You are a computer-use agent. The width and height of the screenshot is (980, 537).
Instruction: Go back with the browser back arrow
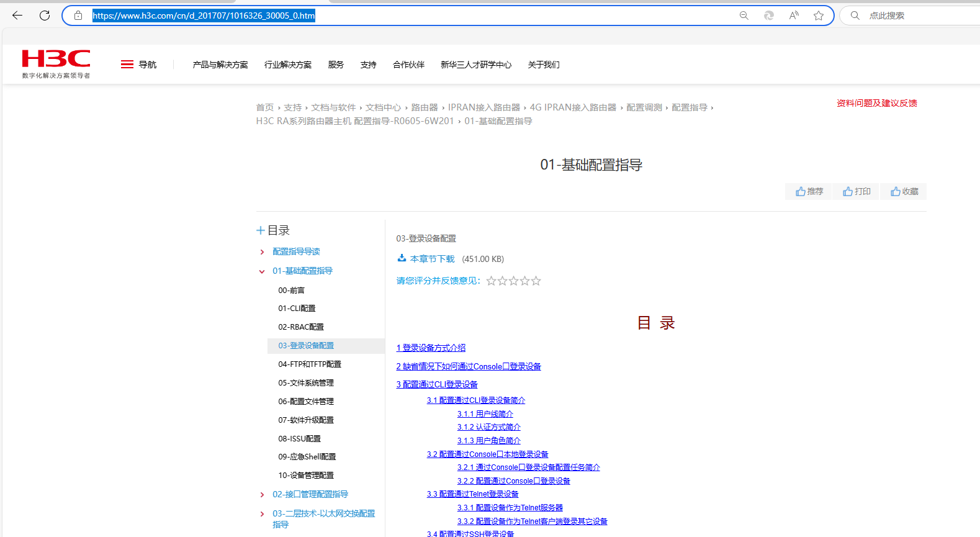(x=17, y=16)
